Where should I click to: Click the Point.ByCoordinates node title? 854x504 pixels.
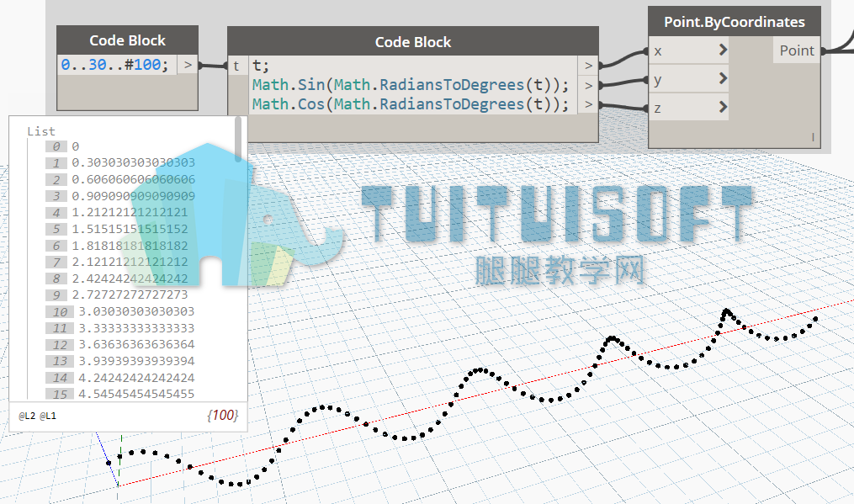(x=735, y=22)
